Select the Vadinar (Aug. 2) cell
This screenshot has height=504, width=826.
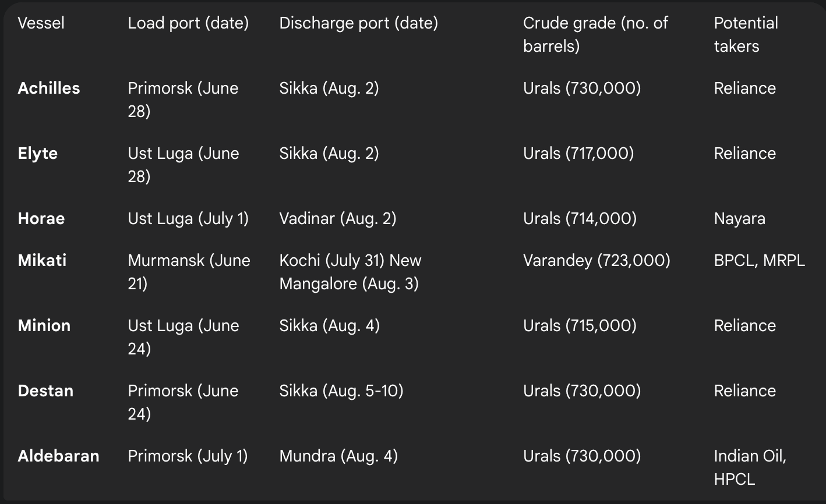click(338, 219)
